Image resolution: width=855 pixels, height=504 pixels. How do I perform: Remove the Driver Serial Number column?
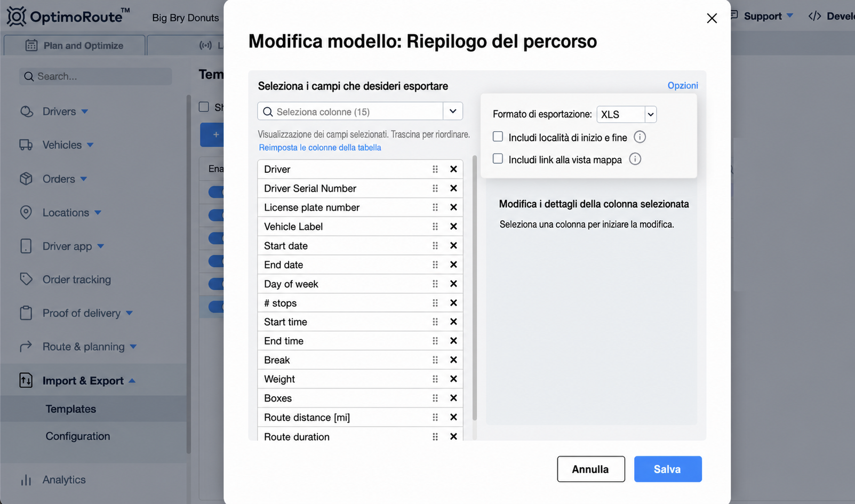pyautogui.click(x=453, y=188)
